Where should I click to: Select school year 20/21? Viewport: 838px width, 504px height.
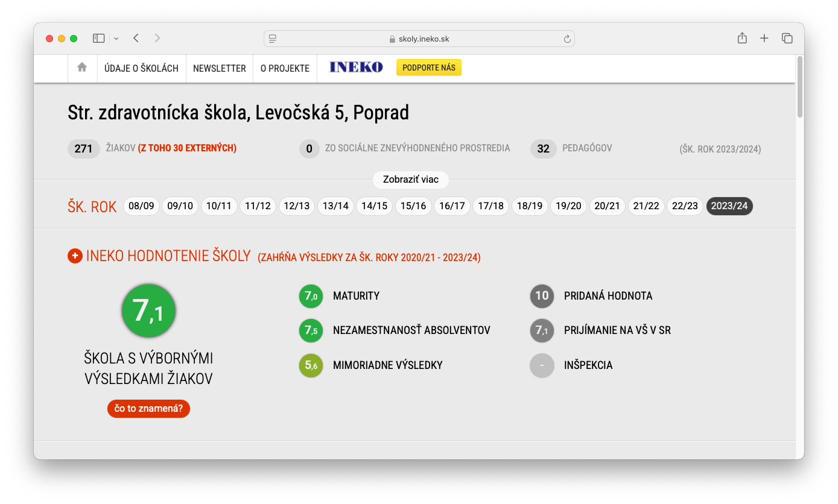pos(607,206)
